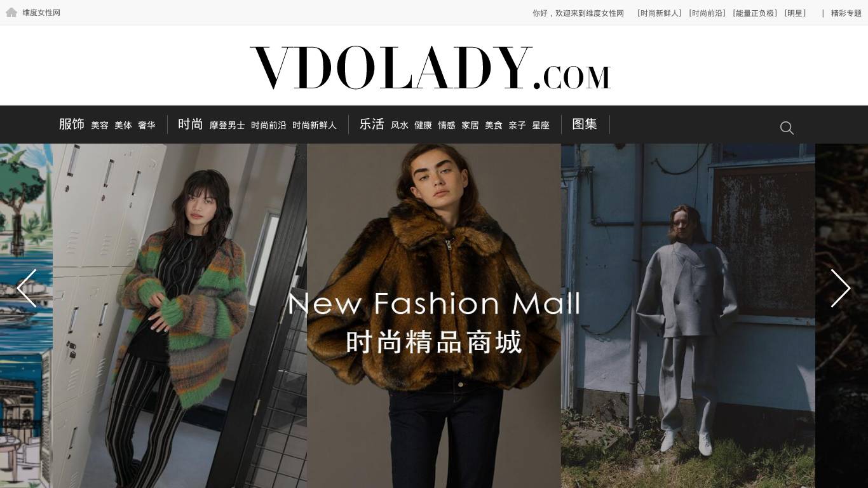This screenshot has width=868, height=488.
Task: Advance carousel with right arrow
Action: pyautogui.click(x=840, y=288)
